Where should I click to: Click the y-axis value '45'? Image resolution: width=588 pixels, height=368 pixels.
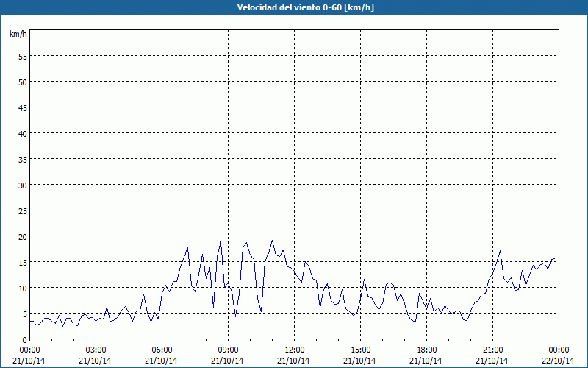click(23, 107)
